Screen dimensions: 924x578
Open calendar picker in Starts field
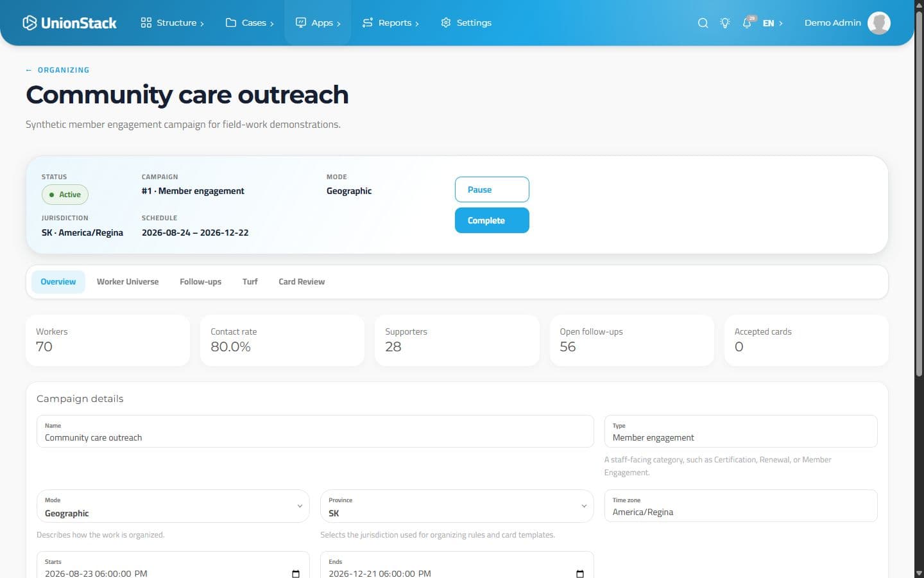pos(296,574)
